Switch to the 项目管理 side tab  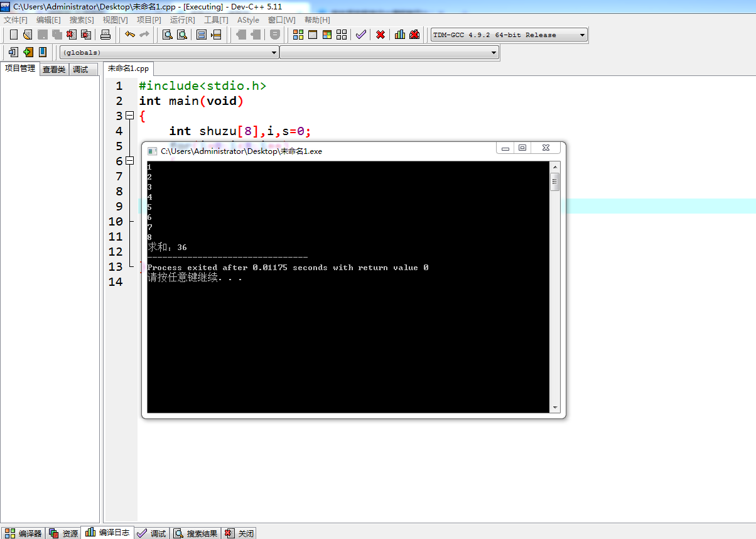click(x=20, y=69)
